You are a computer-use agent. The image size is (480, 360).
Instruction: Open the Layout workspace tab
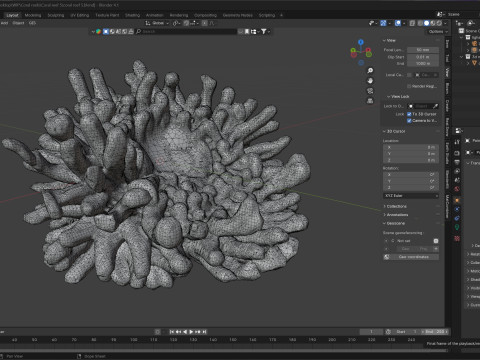click(x=12, y=15)
